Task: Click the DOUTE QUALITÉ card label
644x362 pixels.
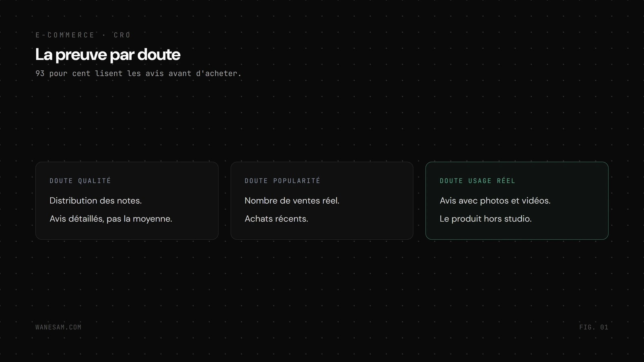Action: point(80,181)
